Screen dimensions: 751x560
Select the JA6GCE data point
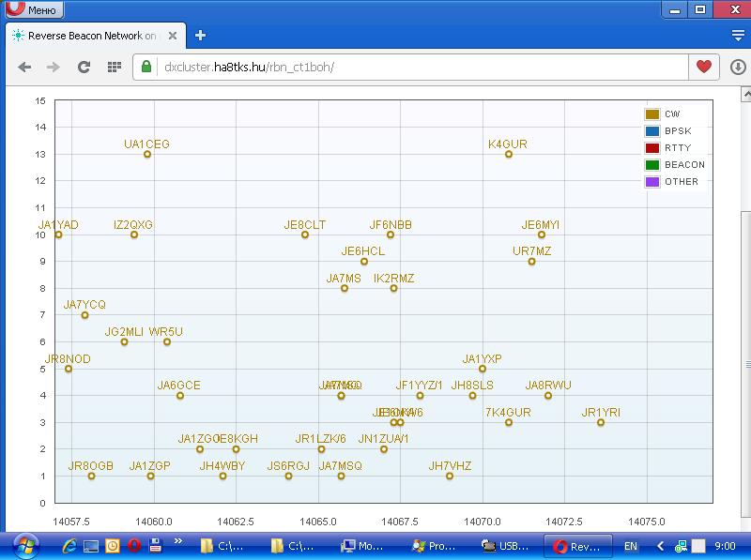pos(180,395)
